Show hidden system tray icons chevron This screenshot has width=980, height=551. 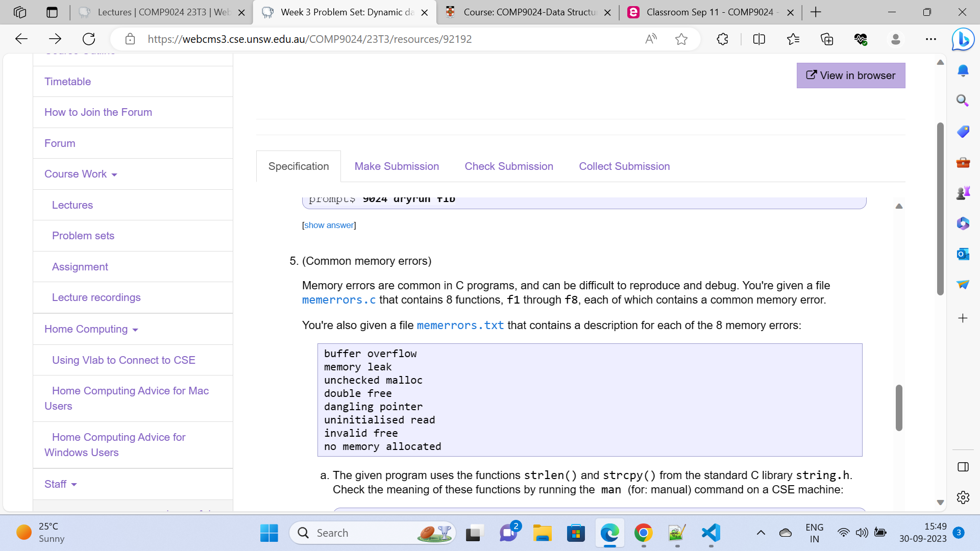[x=761, y=533]
